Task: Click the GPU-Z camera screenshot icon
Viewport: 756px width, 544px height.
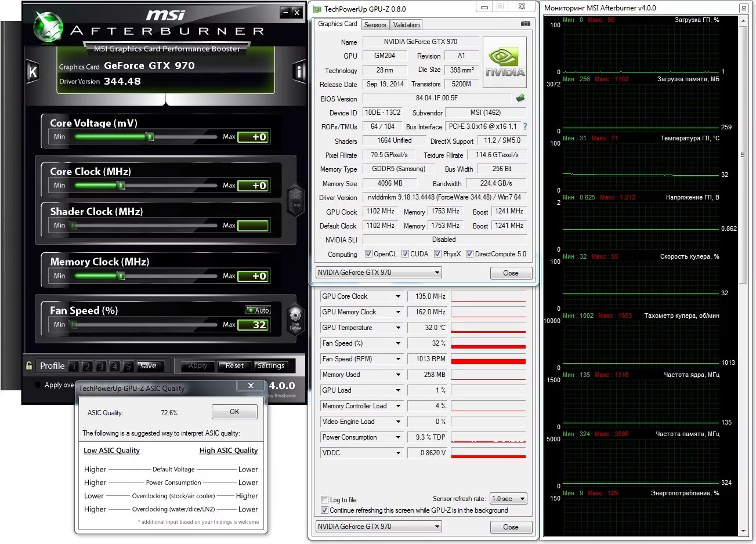Action: tap(525, 24)
